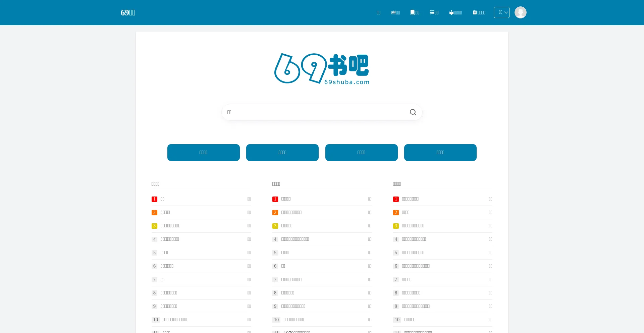644x333 pixels.
Task: Select the rank 9 title in the middle ranking list
Action: (293, 306)
